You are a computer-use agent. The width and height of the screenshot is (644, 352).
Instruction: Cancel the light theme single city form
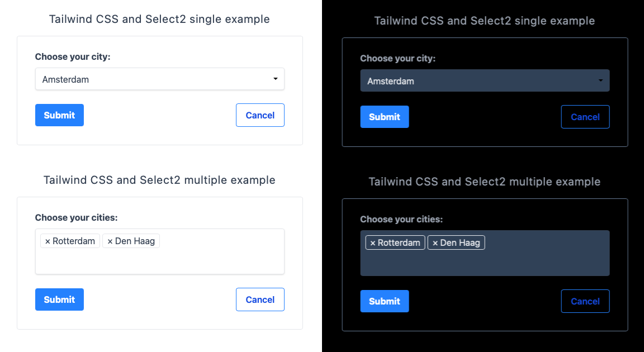[260, 115]
